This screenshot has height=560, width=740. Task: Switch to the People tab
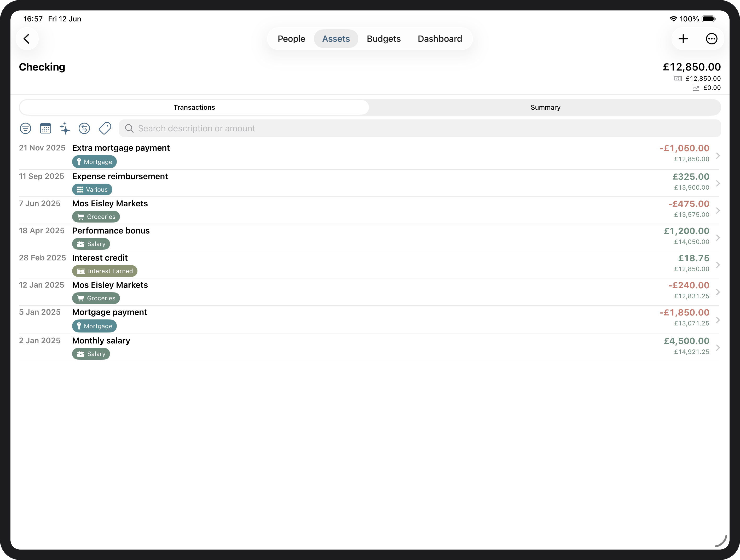[x=291, y=39]
